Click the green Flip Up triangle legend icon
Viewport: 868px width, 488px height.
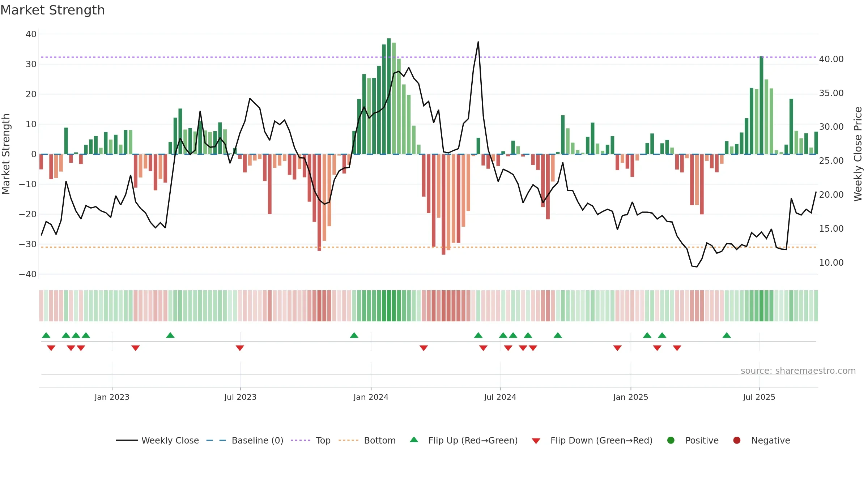(x=414, y=440)
